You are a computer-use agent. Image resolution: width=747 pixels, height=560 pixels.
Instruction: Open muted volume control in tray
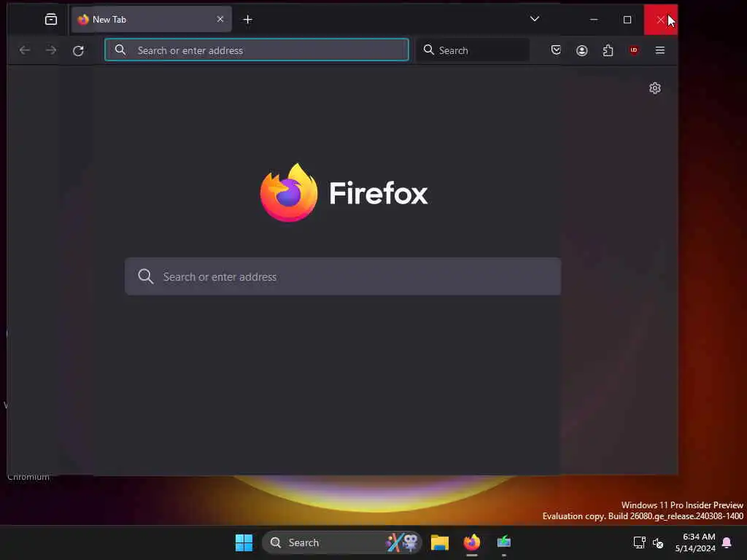tap(658, 542)
